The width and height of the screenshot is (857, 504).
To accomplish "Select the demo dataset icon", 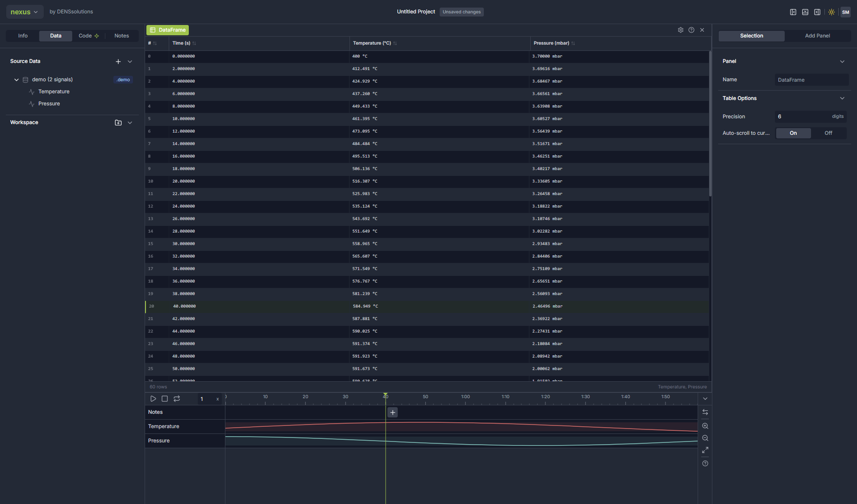I will pos(25,80).
